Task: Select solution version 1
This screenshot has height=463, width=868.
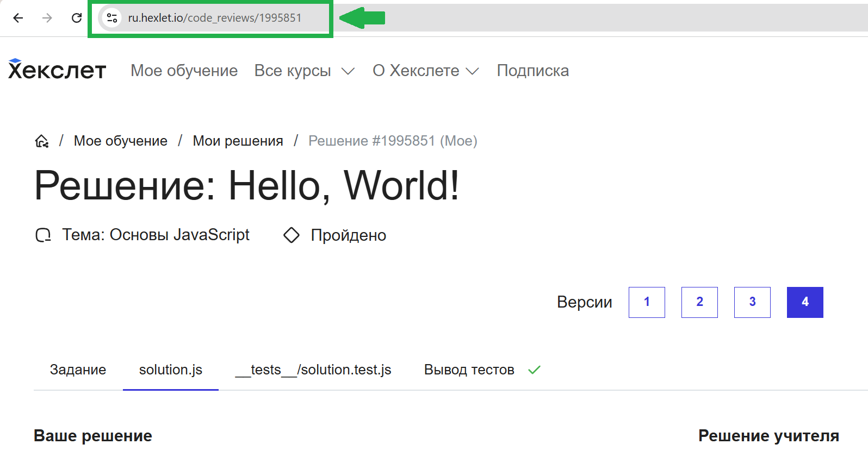Action: 647,302
